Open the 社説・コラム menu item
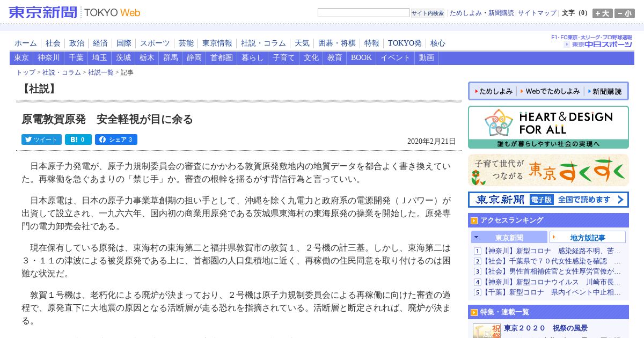 click(x=264, y=43)
